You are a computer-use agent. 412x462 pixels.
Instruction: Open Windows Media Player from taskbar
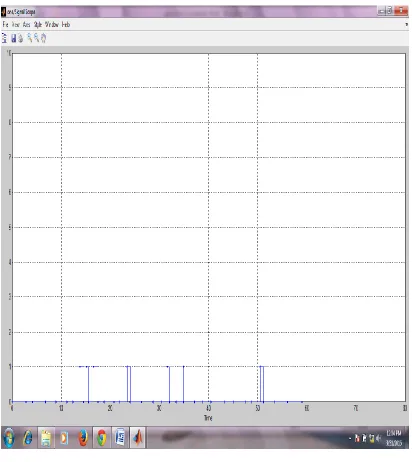[64, 437]
